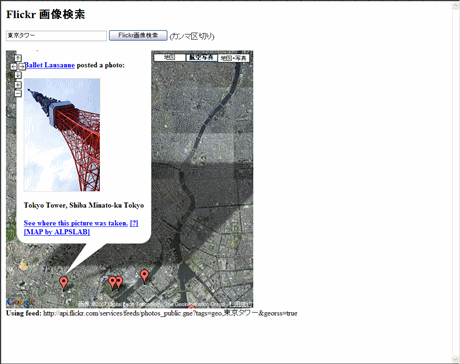This screenshot has height=364, width=460.
Task: Click the (カンマ区切り) hint text
Action: click(x=192, y=36)
